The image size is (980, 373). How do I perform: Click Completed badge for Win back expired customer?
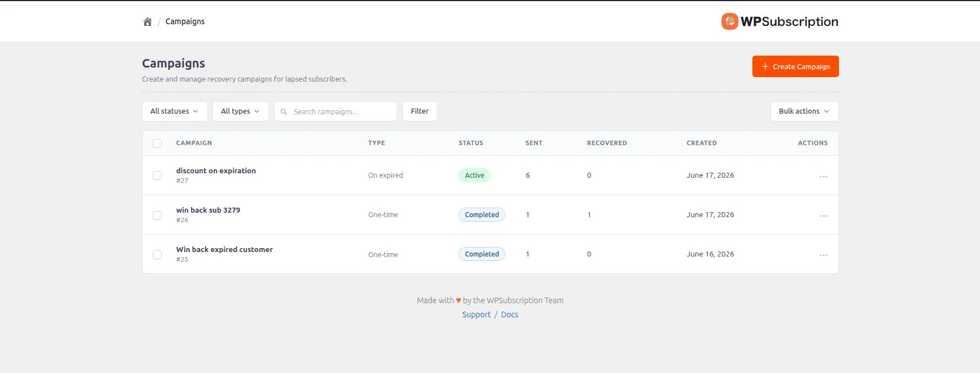(x=482, y=254)
